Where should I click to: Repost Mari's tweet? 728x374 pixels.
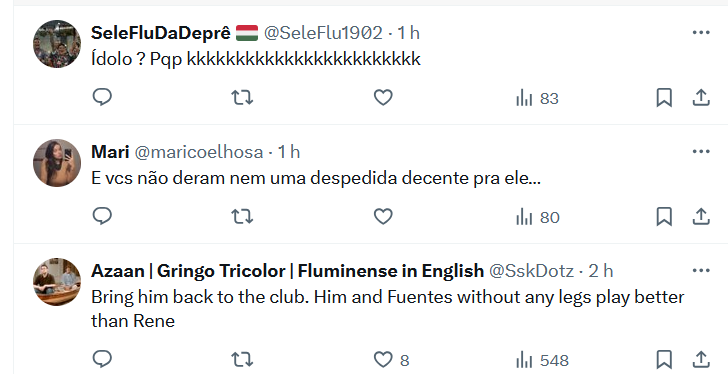[x=242, y=216]
